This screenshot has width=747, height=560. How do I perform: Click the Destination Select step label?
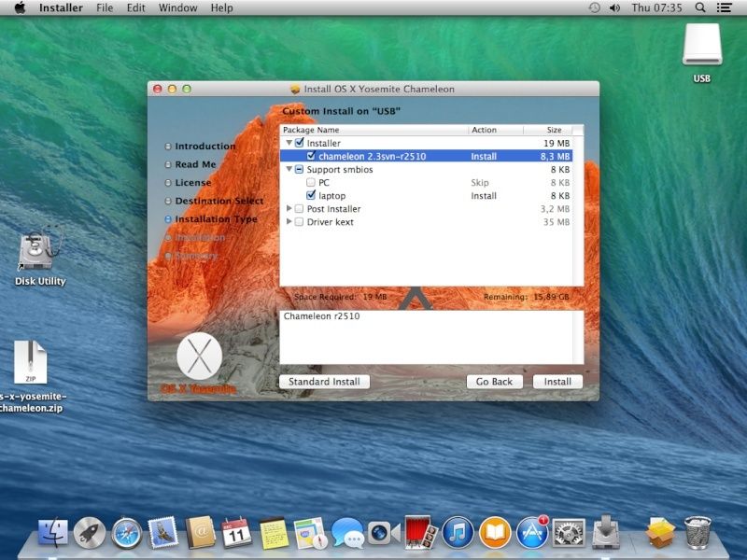tap(219, 201)
